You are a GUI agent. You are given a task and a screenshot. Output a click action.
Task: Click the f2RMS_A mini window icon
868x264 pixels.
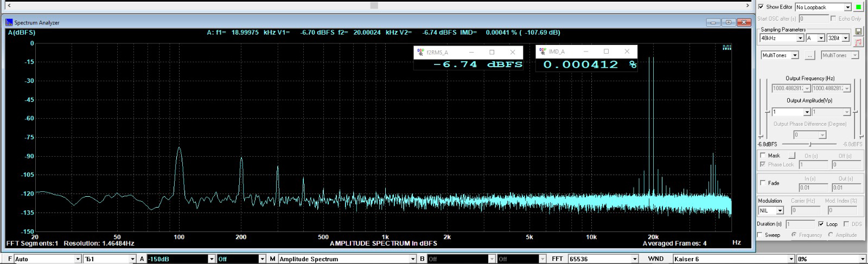pyautogui.click(x=420, y=52)
